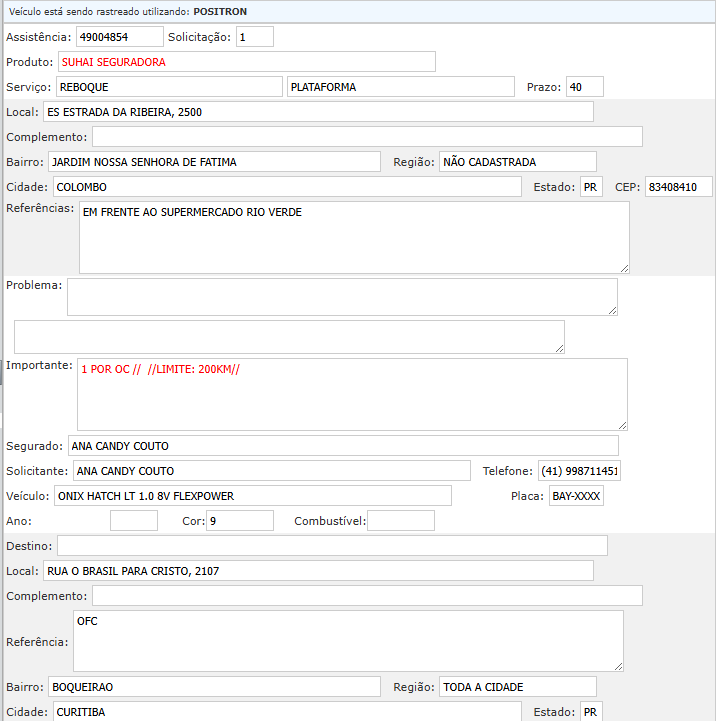
Task: Click the Referências text area about SUPERMERCADO RIO VERDE
Action: pyautogui.click(x=354, y=238)
